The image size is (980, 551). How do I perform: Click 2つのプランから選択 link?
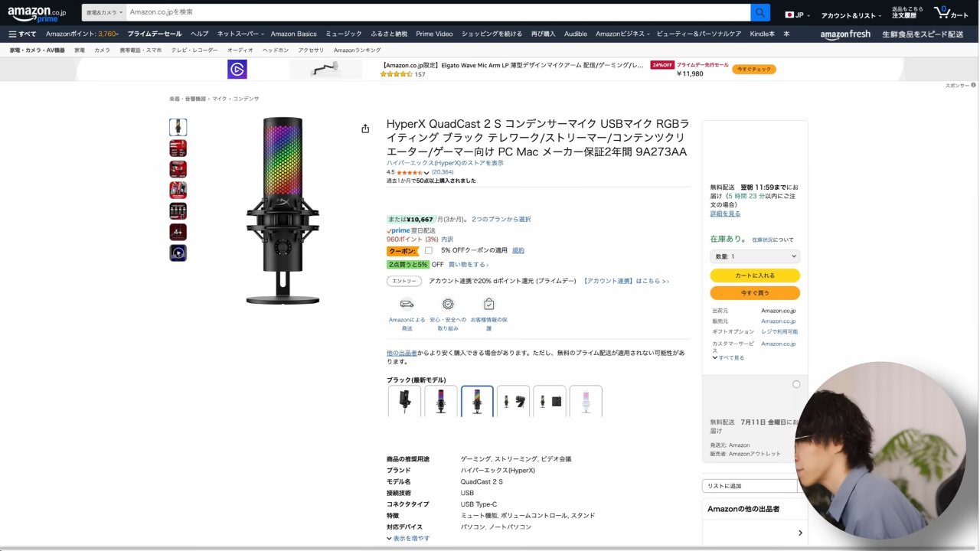pyautogui.click(x=501, y=220)
